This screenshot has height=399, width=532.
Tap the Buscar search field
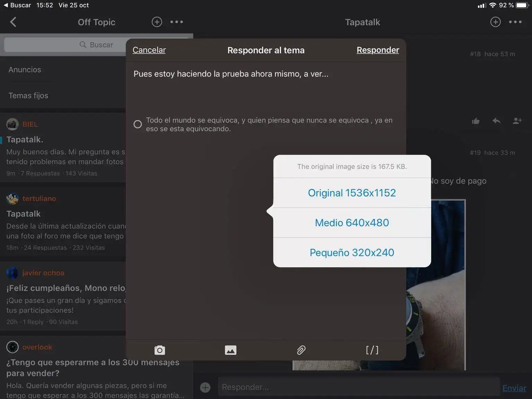point(97,45)
